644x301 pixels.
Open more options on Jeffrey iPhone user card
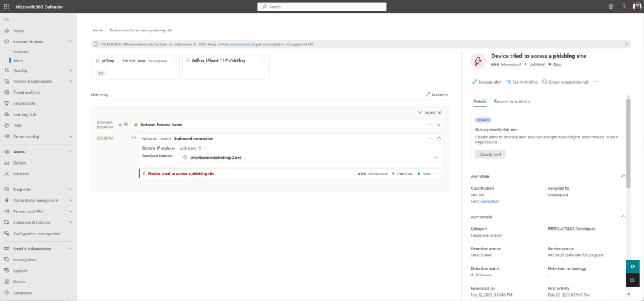[x=265, y=60]
